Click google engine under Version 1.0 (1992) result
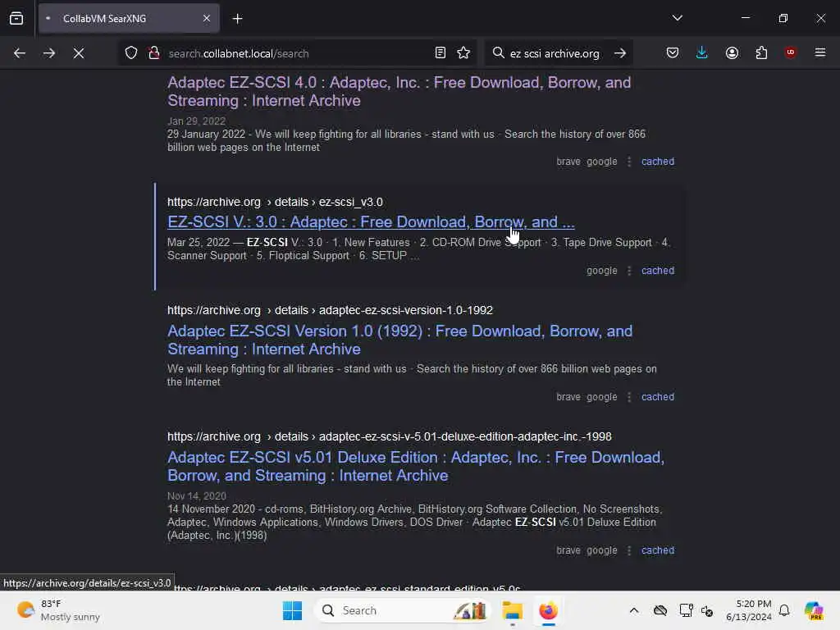The height and width of the screenshot is (630, 840). 601,397
